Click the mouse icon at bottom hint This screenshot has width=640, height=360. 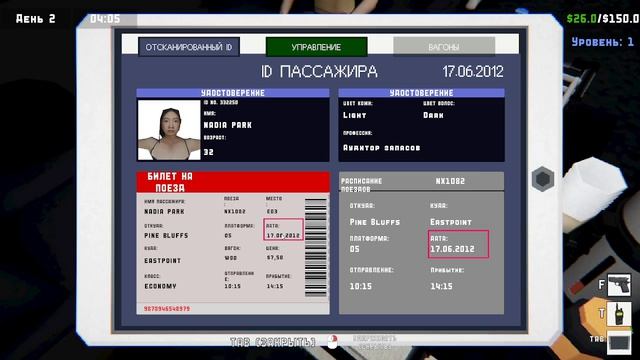(333, 342)
